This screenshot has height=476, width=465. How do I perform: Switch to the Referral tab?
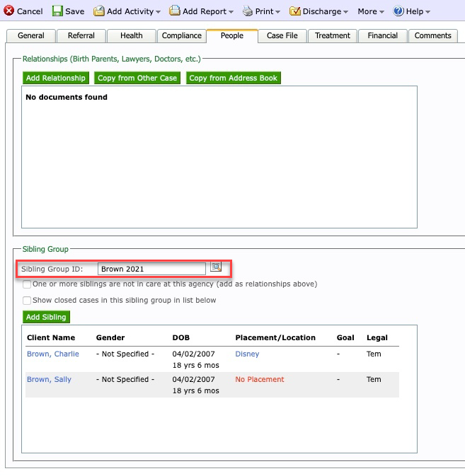81,36
